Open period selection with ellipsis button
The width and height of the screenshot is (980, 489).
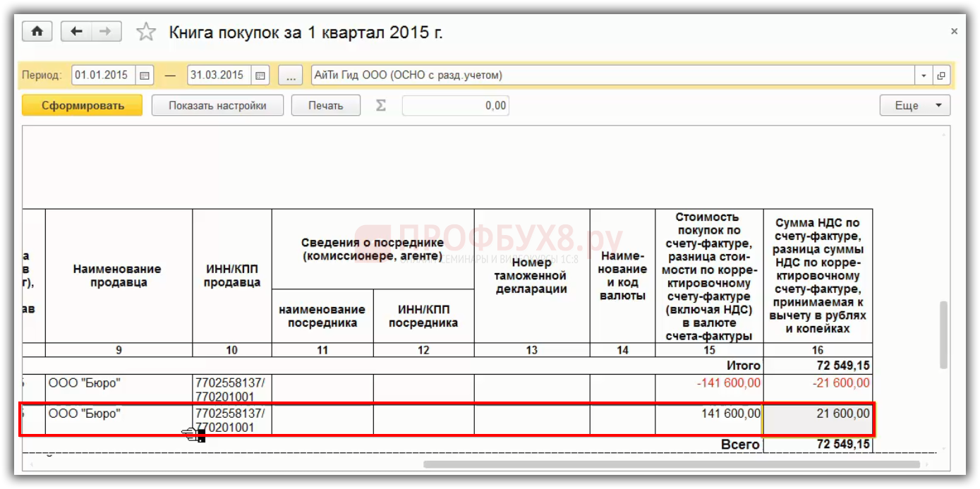point(290,76)
